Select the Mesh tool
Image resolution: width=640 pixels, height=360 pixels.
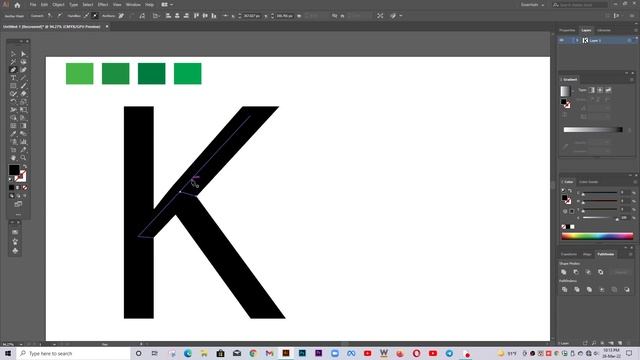point(13,126)
